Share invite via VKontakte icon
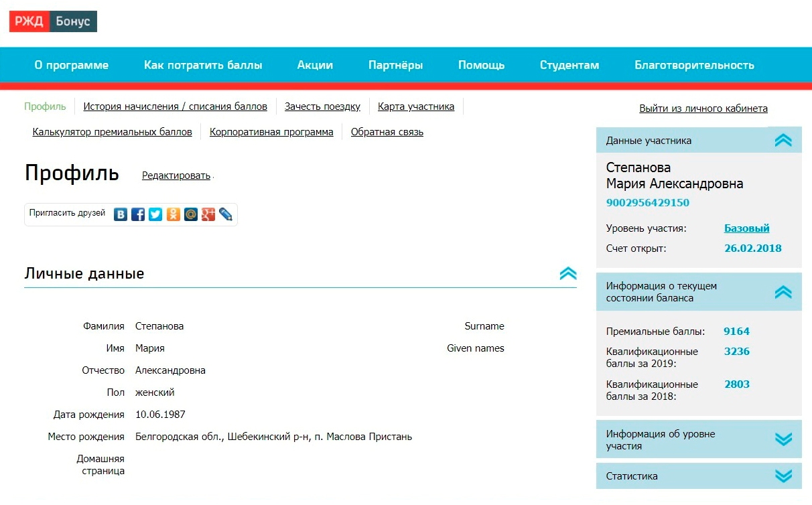The width and height of the screenshot is (812, 505). (x=121, y=214)
